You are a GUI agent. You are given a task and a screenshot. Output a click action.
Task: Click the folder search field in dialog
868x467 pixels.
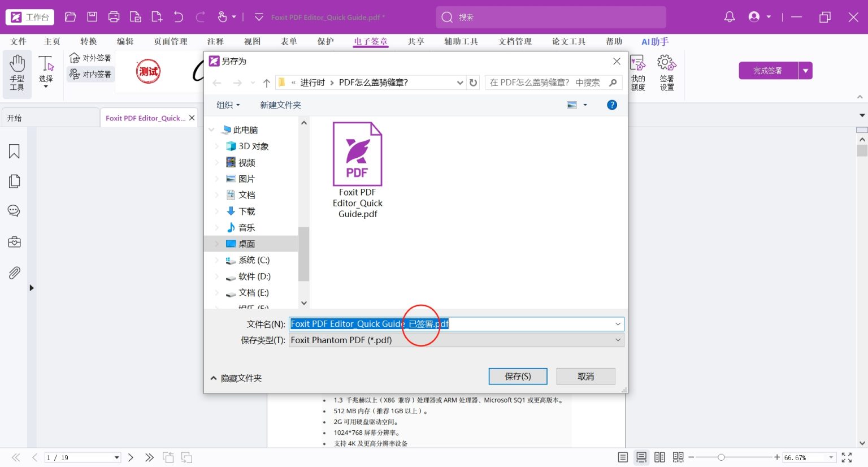click(x=553, y=83)
